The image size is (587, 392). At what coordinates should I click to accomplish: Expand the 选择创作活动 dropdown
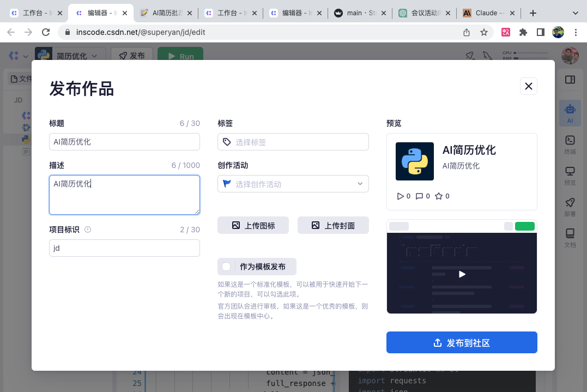293,184
